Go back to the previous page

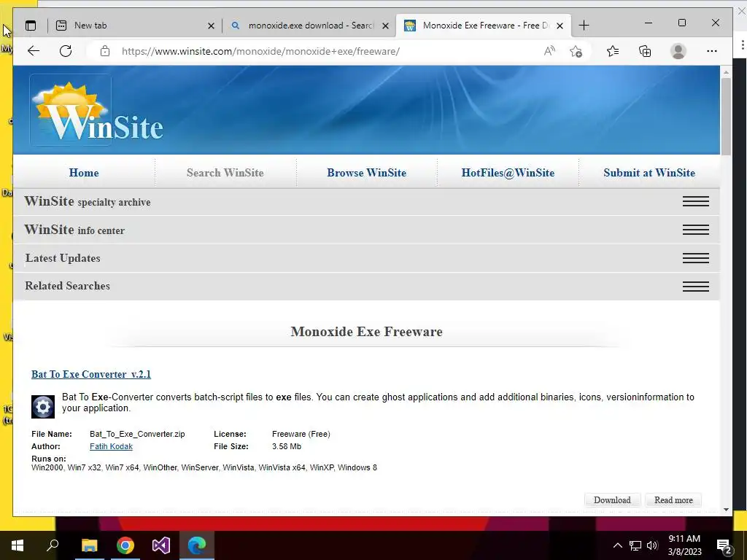[34, 51]
